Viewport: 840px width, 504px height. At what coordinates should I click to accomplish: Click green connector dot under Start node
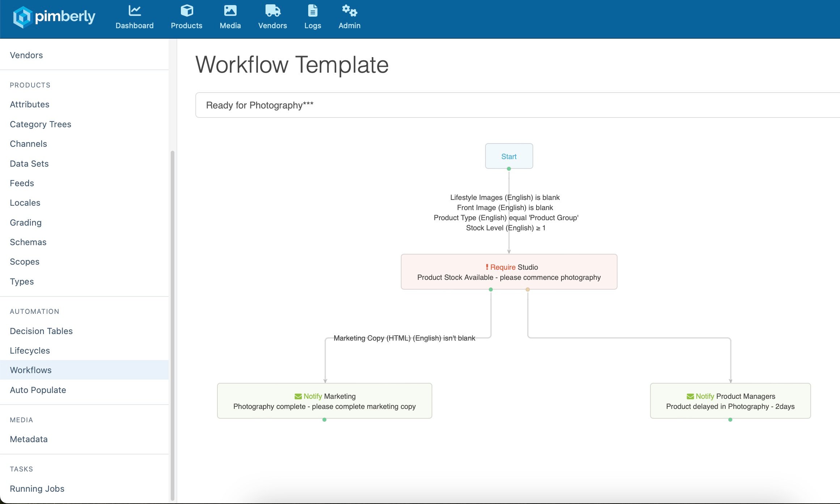pyautogui.click(x=509, y=169)
